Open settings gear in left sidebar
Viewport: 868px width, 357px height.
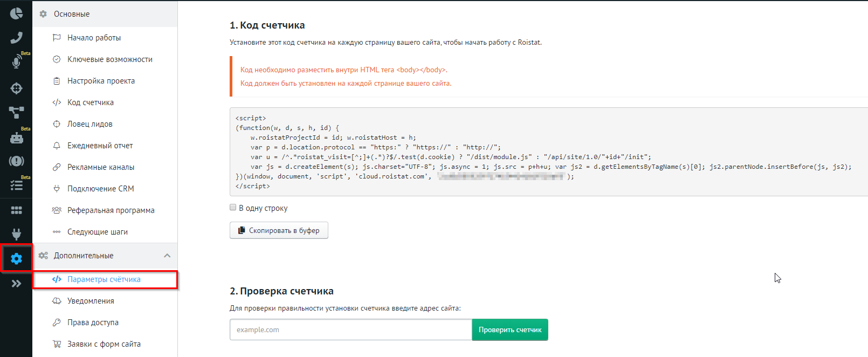[x=16, y=259]
